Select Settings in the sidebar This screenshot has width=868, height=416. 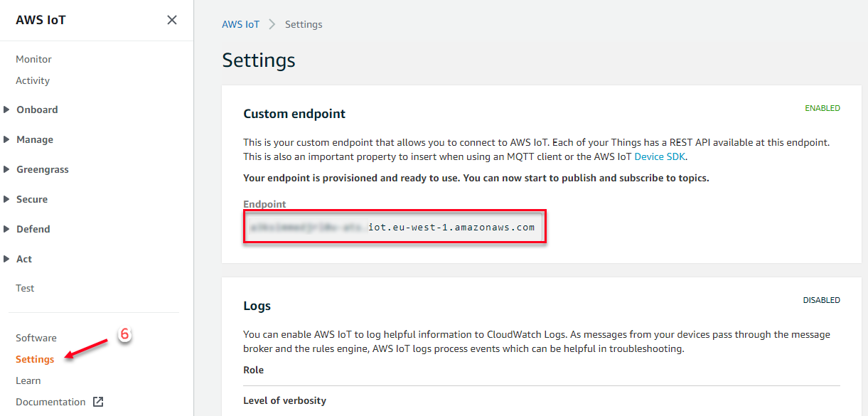pyautogui.click(x=35, y=359)
